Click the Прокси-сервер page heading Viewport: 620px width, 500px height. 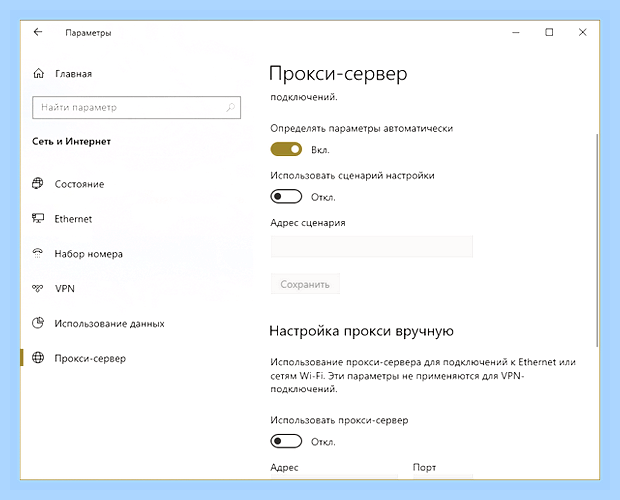click(x=338, y=74)
